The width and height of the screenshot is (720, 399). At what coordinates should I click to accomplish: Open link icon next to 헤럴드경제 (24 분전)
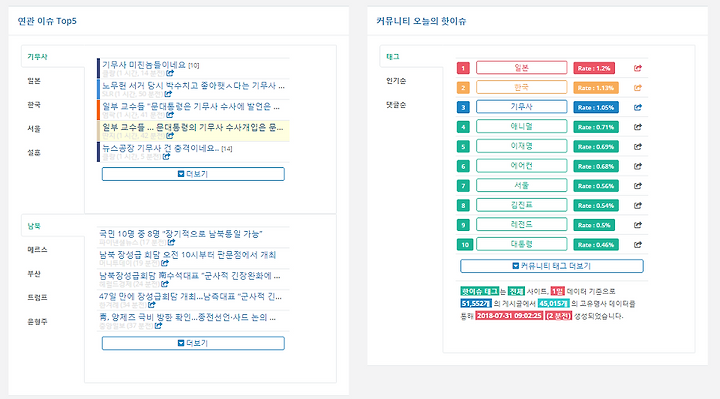click(165, 284)
